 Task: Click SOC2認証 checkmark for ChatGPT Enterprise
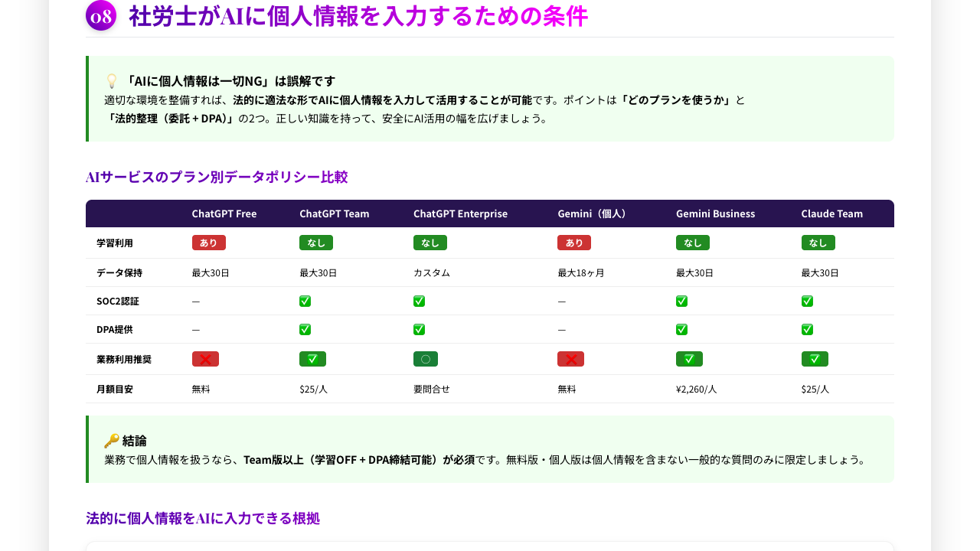(x=420, y=302)
